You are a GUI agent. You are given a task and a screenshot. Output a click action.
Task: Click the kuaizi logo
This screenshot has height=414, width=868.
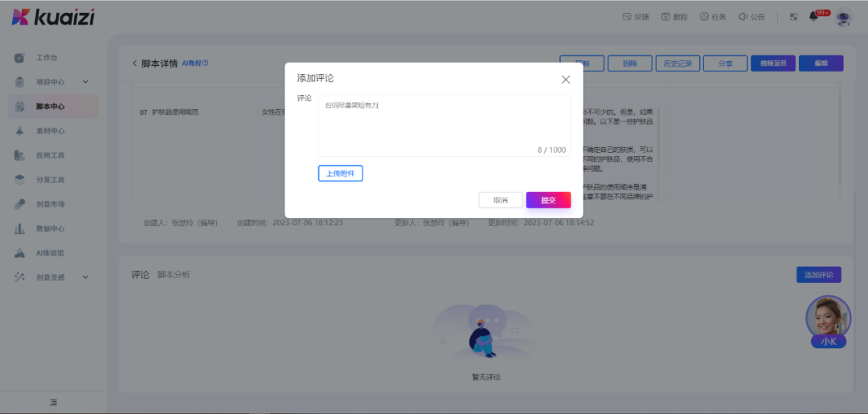point(53,17)
